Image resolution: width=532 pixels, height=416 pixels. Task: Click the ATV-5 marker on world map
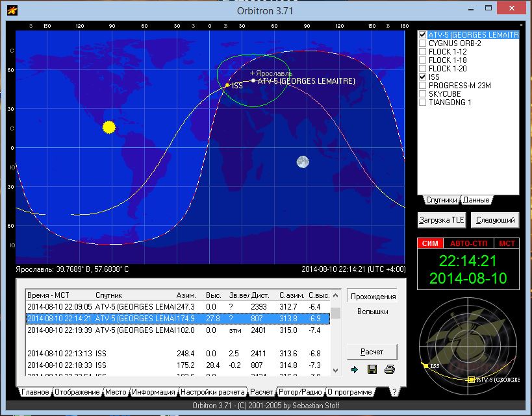point(253,80)
